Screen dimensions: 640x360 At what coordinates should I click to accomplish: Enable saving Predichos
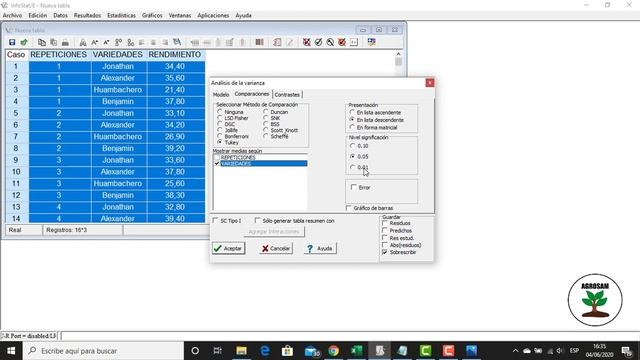click(x=385, y=231)
